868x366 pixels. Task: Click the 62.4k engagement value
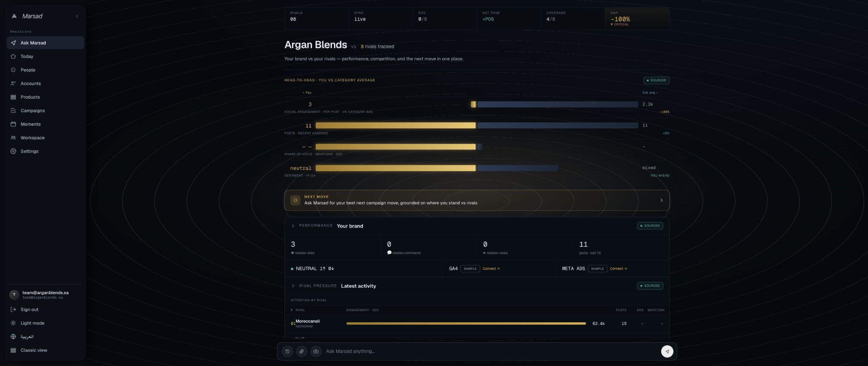598,324
